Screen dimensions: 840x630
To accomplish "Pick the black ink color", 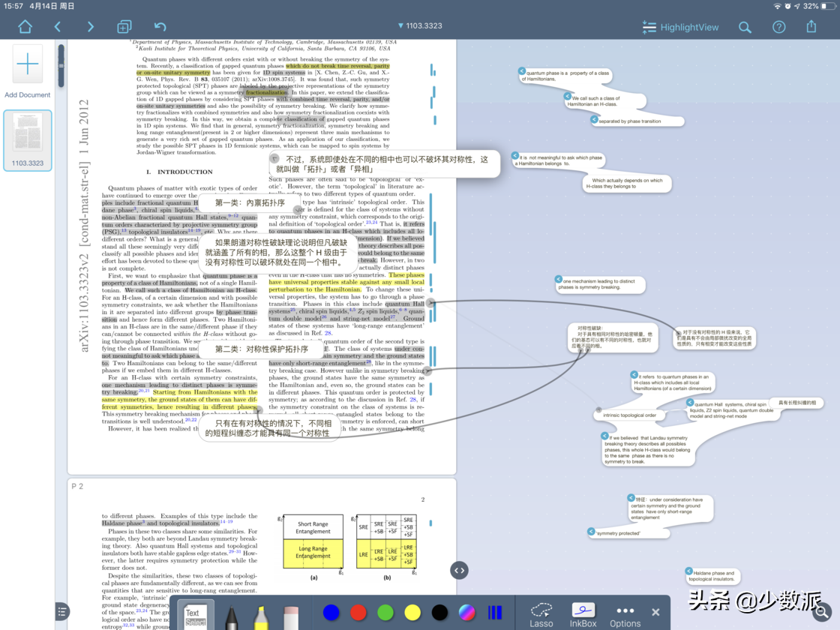I will click(439, 612).
